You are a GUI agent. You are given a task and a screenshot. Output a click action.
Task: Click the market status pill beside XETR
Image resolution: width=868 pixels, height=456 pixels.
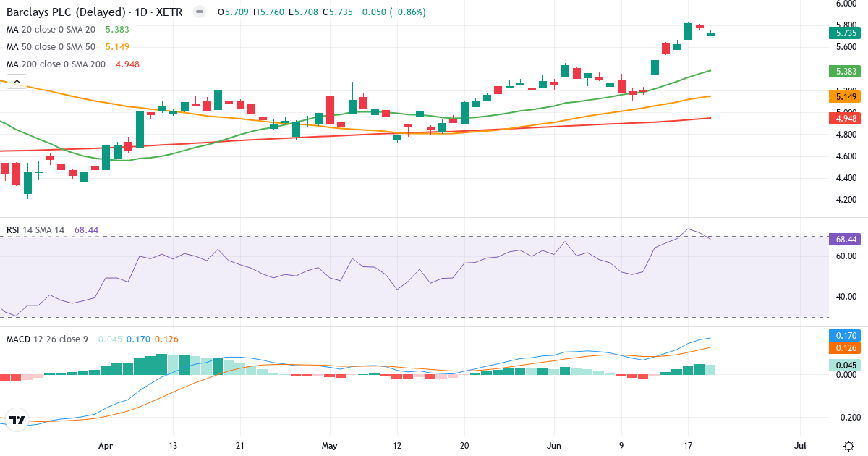(x=200, y=12)
